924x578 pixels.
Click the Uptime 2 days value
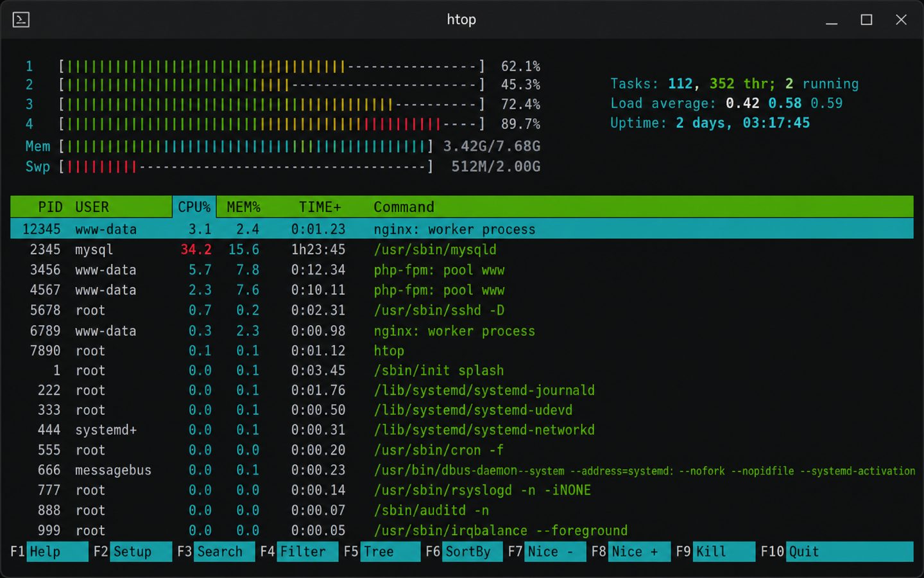(x=742, y=123)
